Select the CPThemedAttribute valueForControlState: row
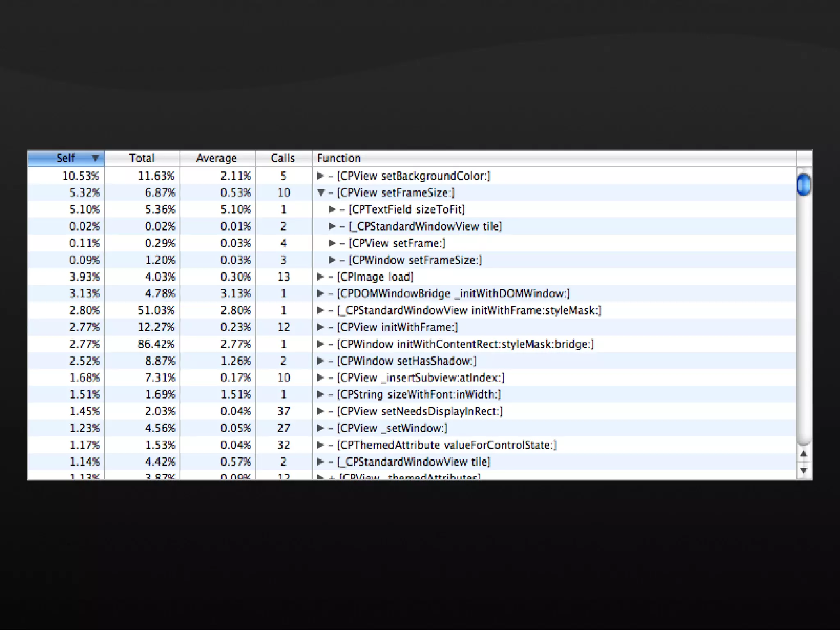Screen dimensions: 840x630 pyautogui.click(x=446, y=445)
